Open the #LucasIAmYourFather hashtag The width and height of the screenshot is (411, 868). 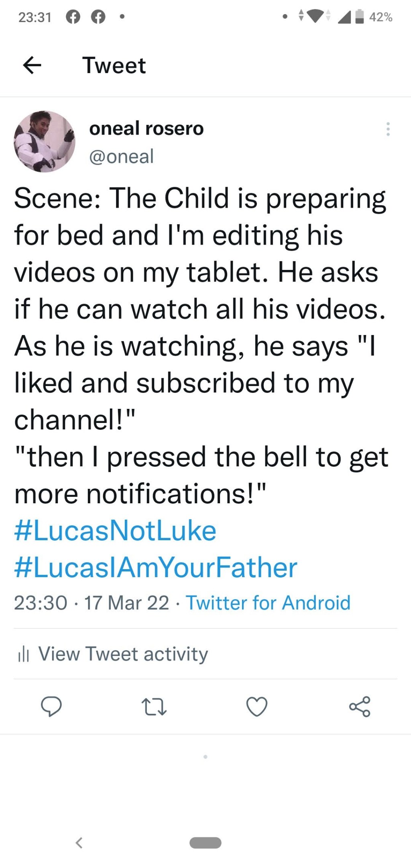tap(156, 568)
